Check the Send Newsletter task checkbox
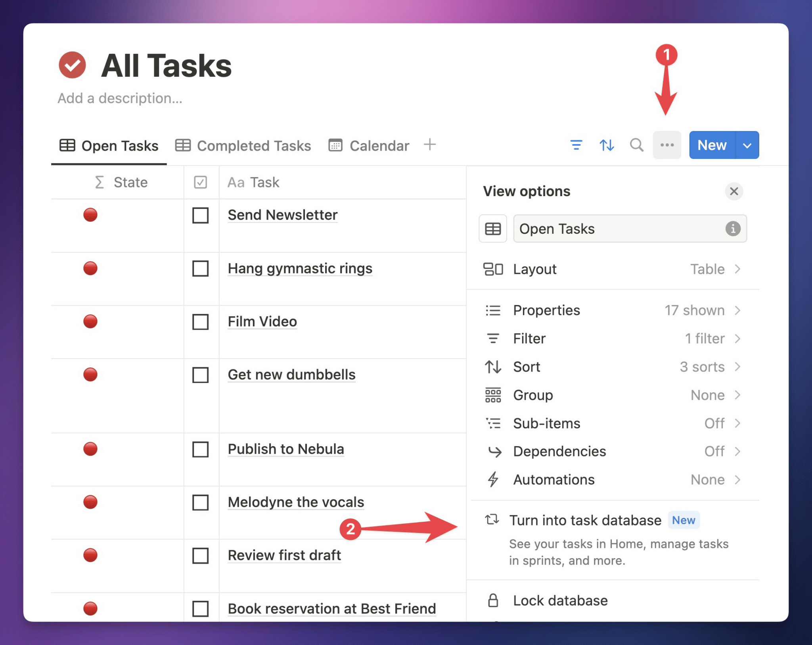This screenshot has height=645, width=812. coord(200,216)
